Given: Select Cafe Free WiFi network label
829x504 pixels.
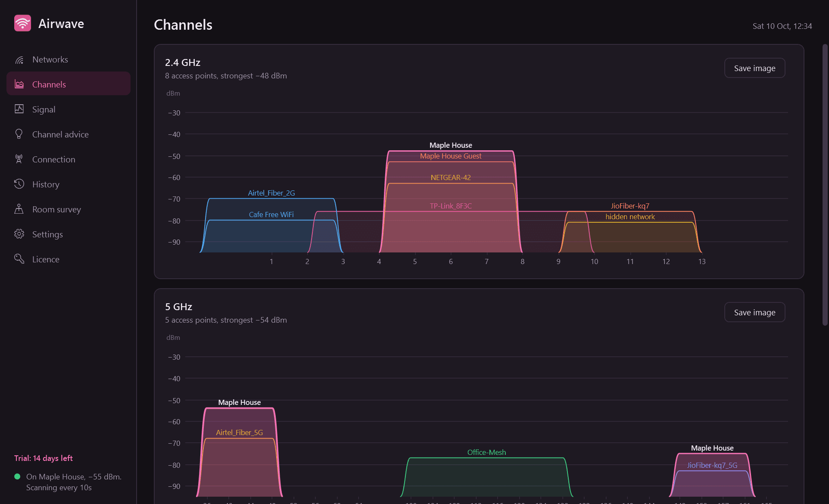Looking at the screenshot, I should coord(271,215).
